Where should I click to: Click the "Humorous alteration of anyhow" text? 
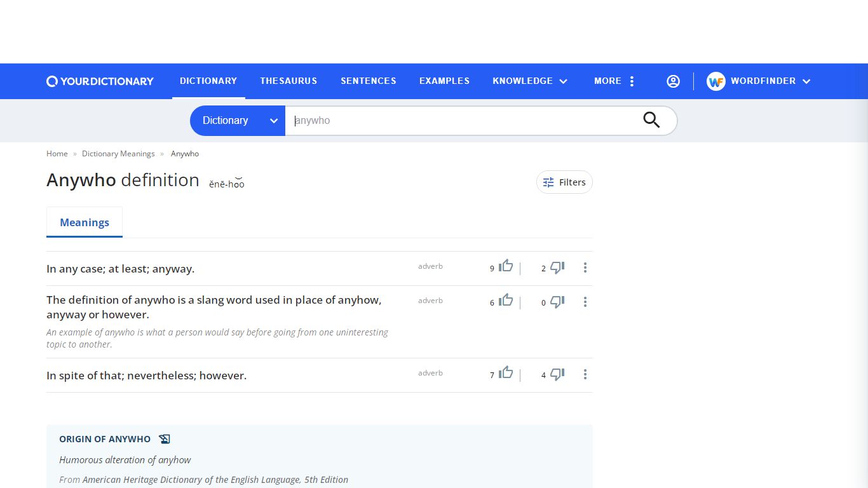click(x=125, y=460)
